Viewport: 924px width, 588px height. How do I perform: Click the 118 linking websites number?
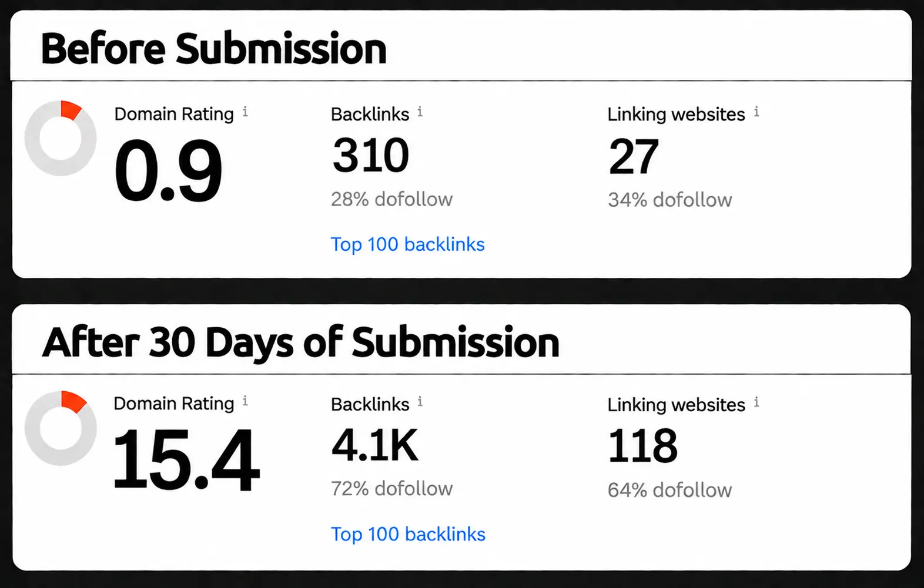[x=642, y=446]
